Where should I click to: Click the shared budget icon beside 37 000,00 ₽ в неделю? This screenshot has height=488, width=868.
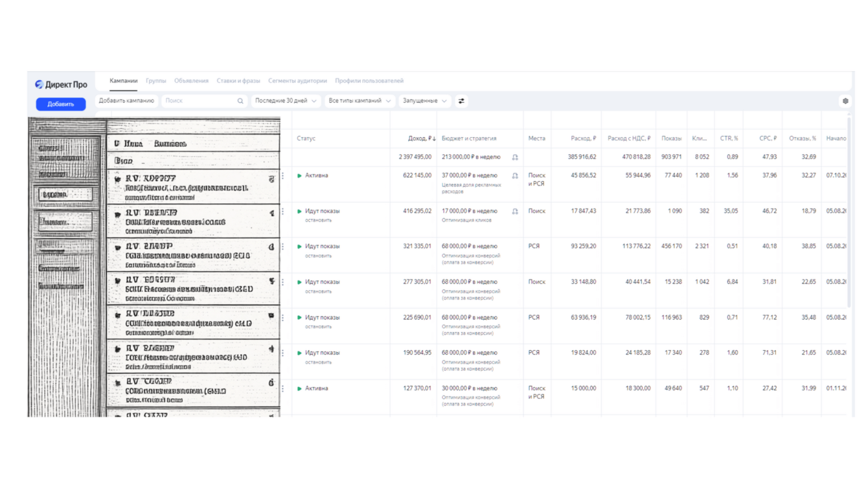tap(515, 175)
